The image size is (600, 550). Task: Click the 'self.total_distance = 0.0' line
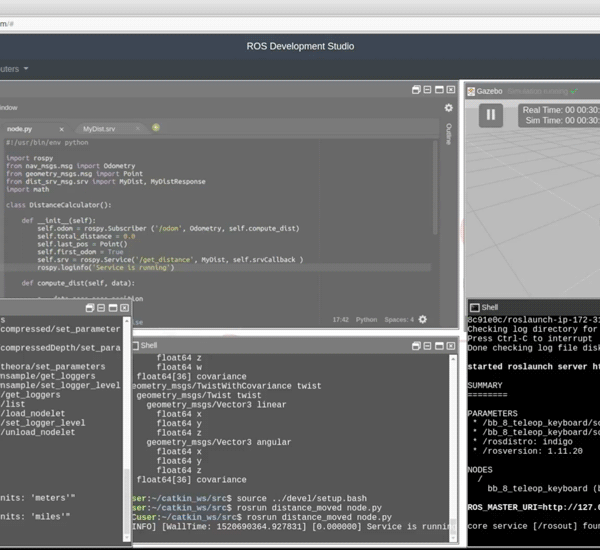tap(86, 237)
